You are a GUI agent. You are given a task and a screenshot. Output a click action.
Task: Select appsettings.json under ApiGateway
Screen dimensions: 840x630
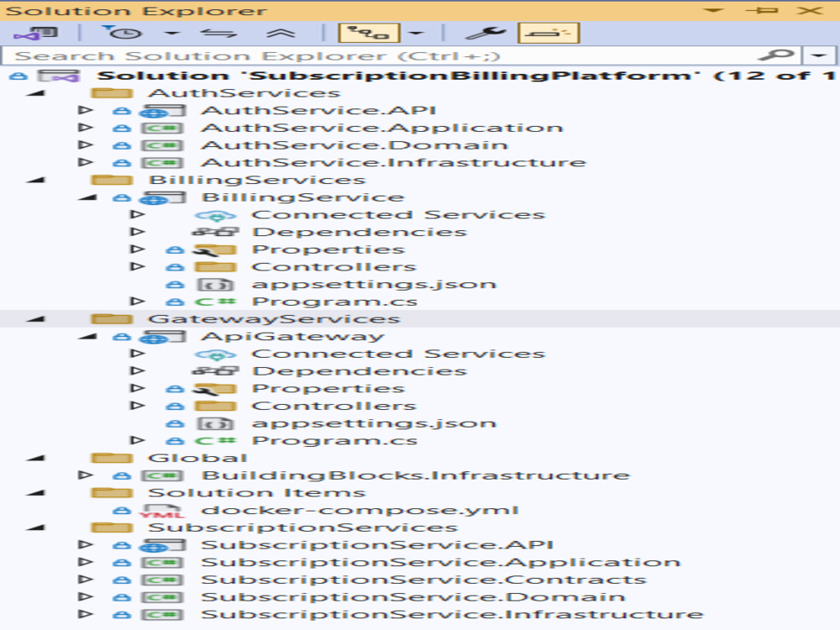point(374,423)
